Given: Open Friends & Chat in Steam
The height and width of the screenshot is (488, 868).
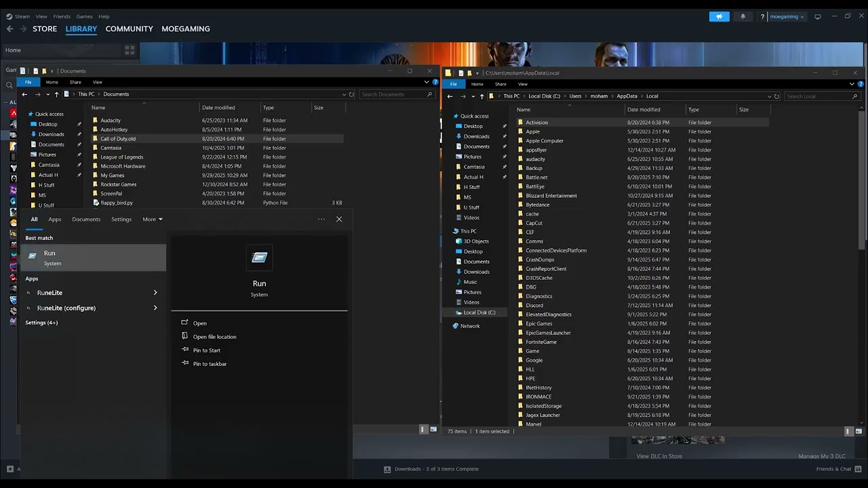Looking at the screenshot, I should [833, 469].
